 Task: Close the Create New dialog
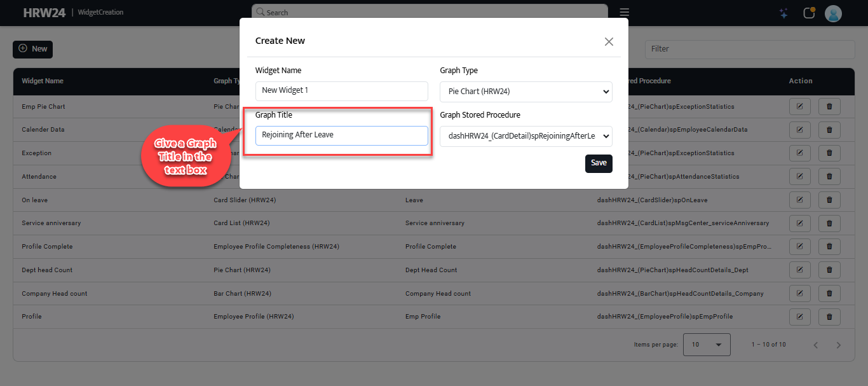[609, 41]
